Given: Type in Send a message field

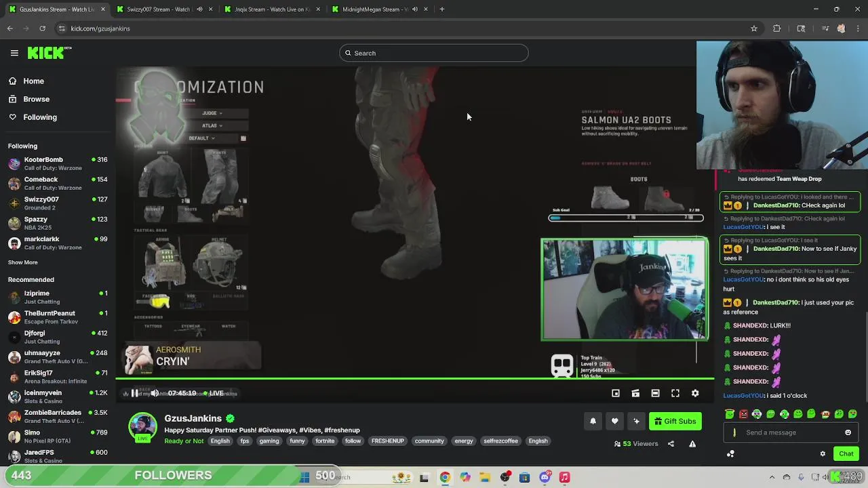Looking at the screenshot, I should click(x=791, y=432).
